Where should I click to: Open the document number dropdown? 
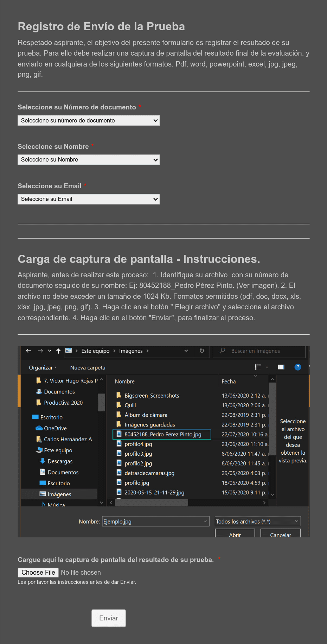coord(89,121)
